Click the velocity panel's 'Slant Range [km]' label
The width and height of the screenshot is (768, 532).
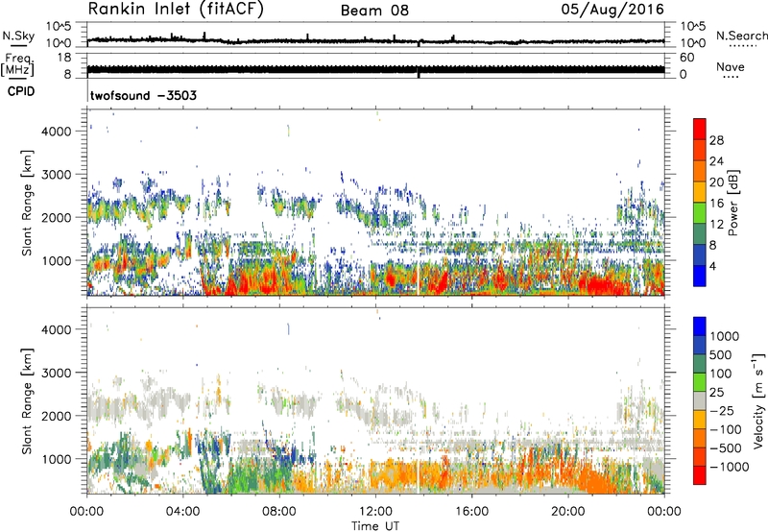27,400
